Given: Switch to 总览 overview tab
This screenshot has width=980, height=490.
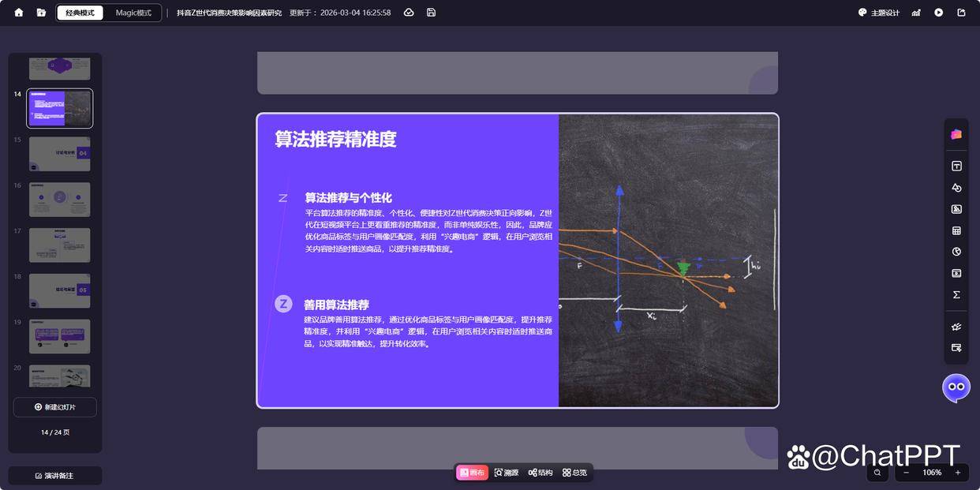Looking at the screenshot, I should tap(574, 473).
